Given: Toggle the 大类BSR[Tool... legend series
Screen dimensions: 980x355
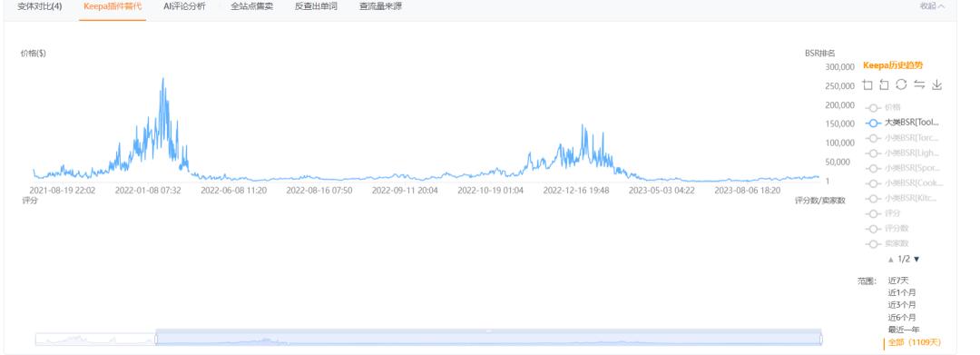Looking at the screenshot, I should click(903, 123).
